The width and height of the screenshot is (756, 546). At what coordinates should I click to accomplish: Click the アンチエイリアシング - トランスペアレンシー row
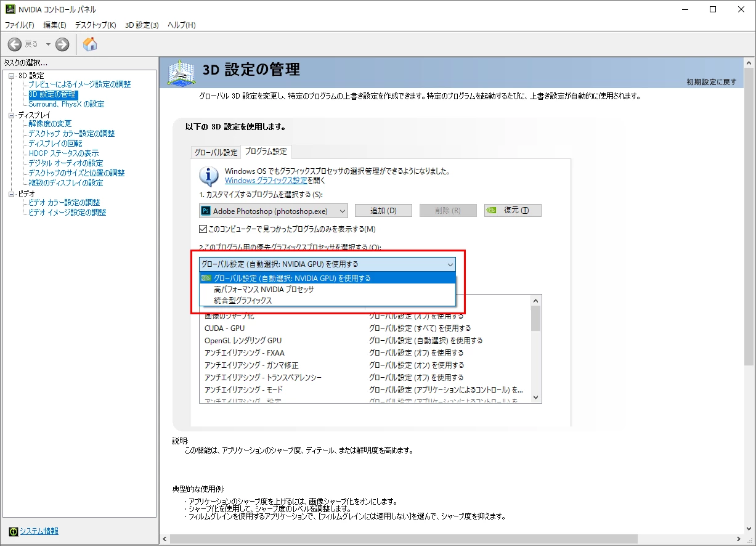tap(364, 377)
